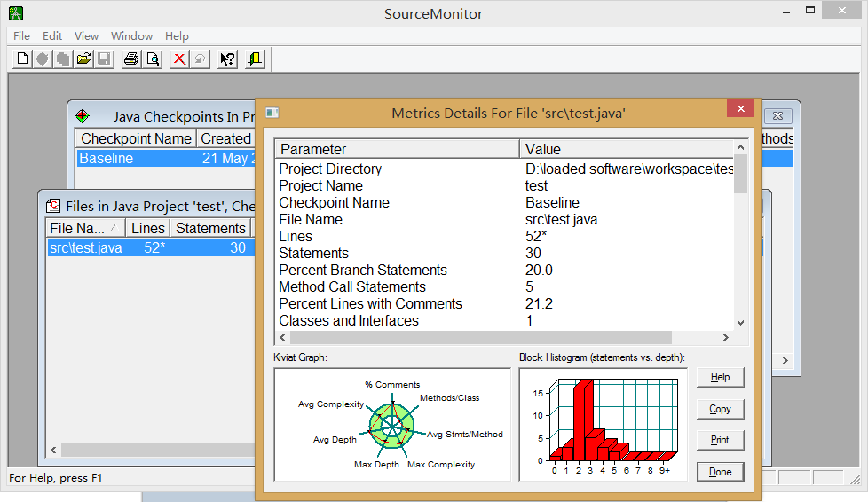Close the Metrics Details dialog
Screen dimensions: 868x502
741,108
